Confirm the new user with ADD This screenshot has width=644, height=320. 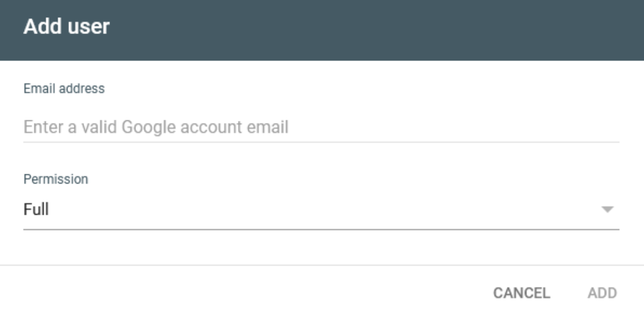(x=602, y=293)
